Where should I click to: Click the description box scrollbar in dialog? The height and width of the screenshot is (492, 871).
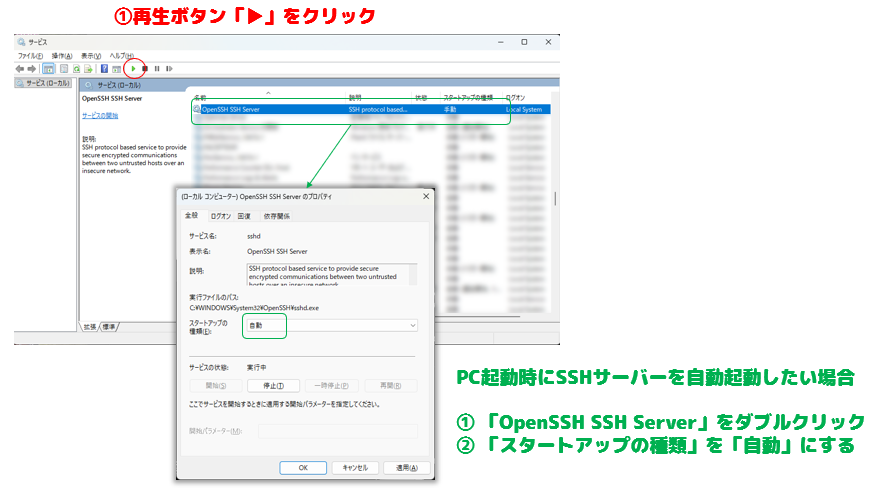tap(413, 274)
